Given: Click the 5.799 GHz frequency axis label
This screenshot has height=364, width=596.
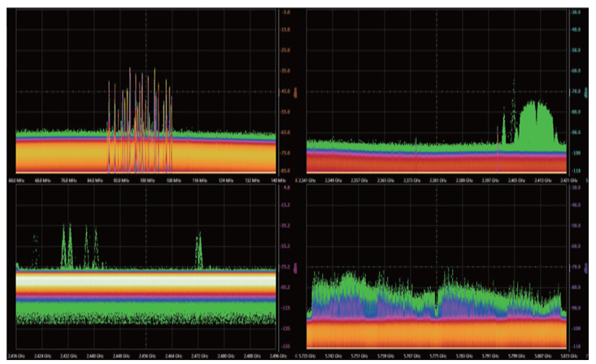Looking at the screenshot, I should (x=516, y=356).
